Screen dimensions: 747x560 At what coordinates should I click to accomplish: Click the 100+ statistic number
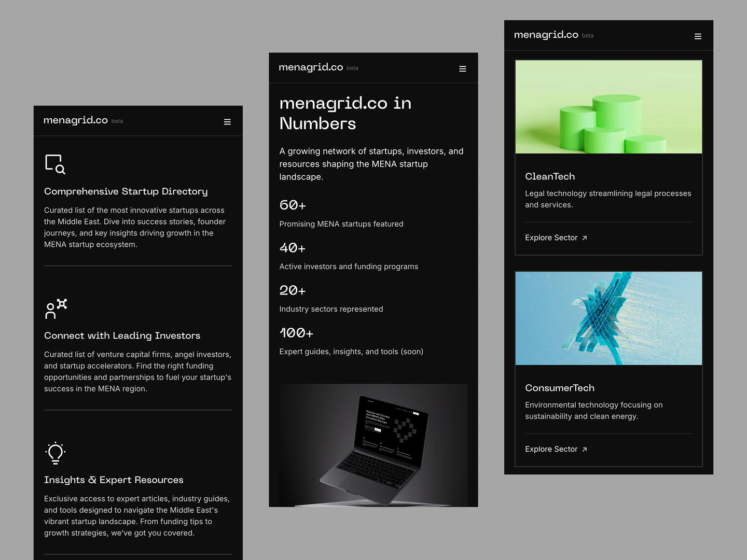tap(296, 333)
